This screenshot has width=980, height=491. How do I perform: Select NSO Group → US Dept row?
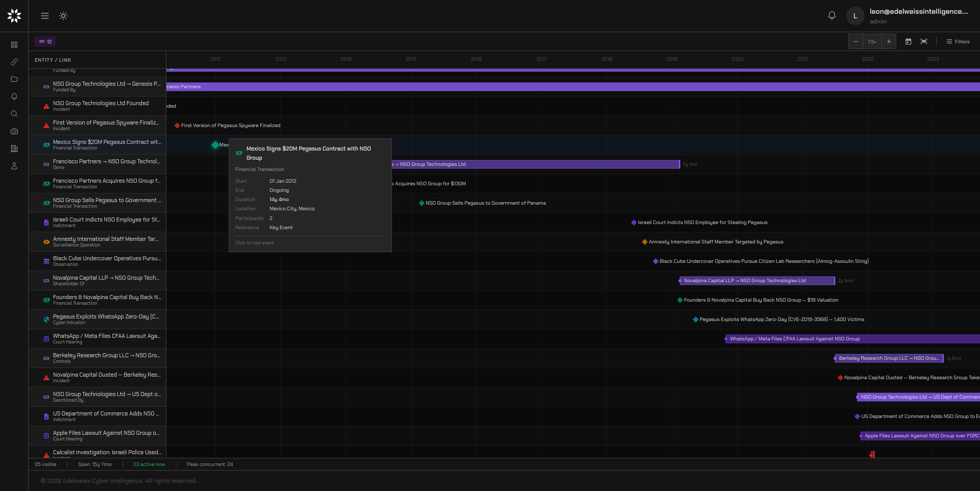(x=97, y=397)
